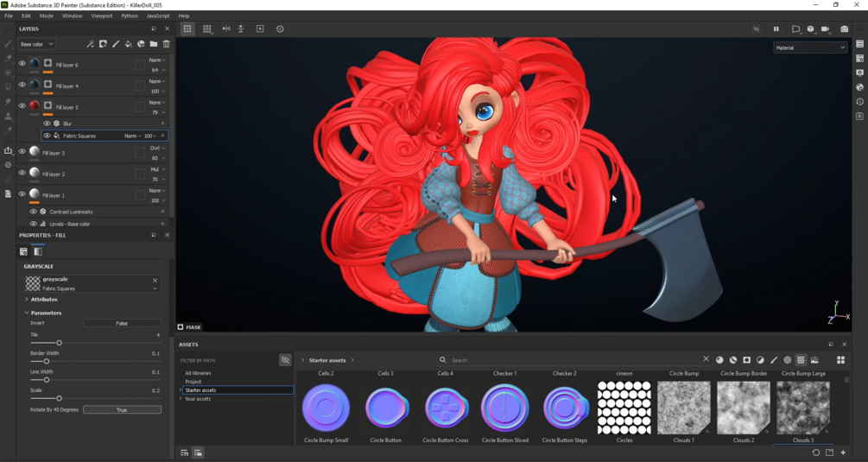The image size is (868, 462).
Task: Filter assets by environment maps icon
Action: (x=814, y=359)
